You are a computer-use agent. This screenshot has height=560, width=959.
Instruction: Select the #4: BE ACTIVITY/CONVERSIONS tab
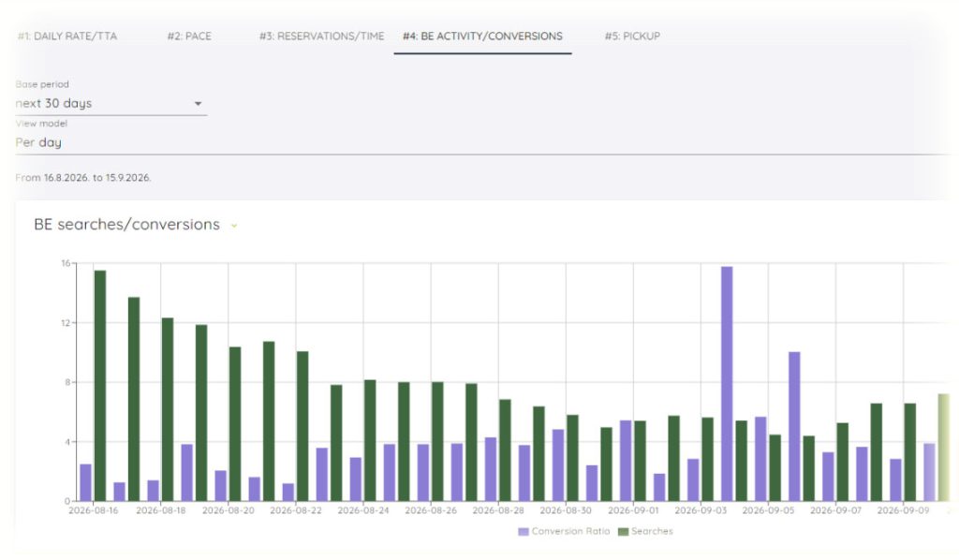point(482,37)
